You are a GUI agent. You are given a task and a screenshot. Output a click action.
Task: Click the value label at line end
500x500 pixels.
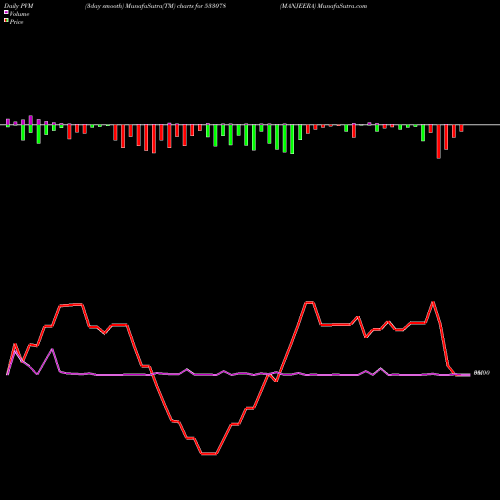(x=482, y=373)
